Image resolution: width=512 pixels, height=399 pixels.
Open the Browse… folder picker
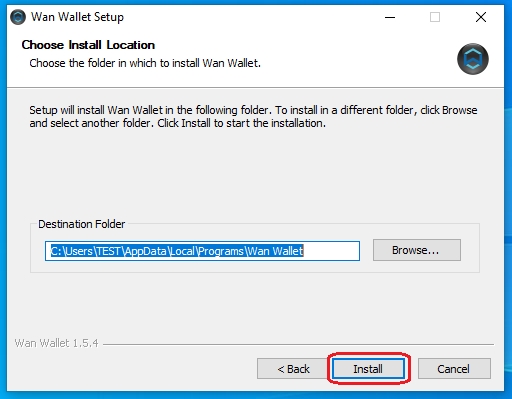click(417, 250)
